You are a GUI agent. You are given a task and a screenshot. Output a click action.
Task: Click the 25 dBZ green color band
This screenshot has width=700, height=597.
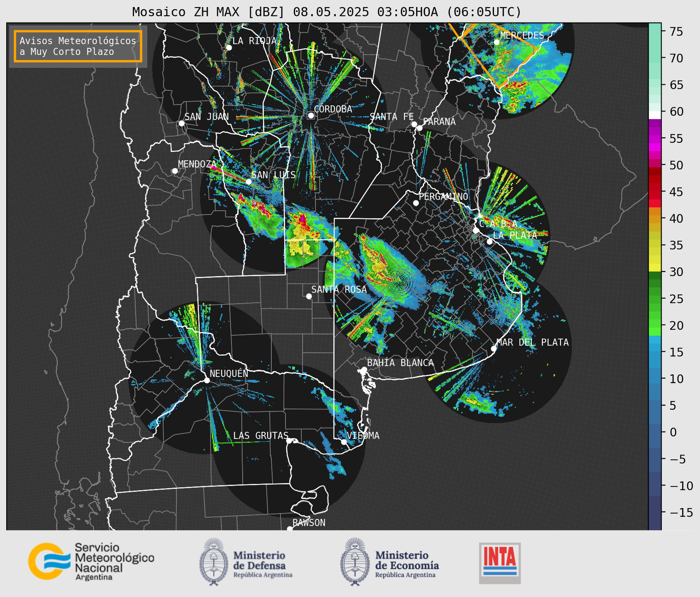click(x=655, y=298)
